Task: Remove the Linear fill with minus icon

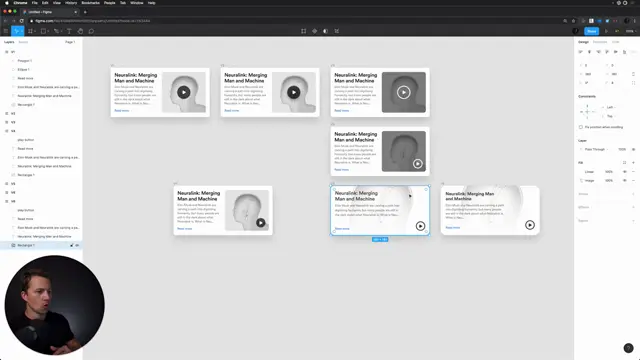Action: tap(633, 172)
